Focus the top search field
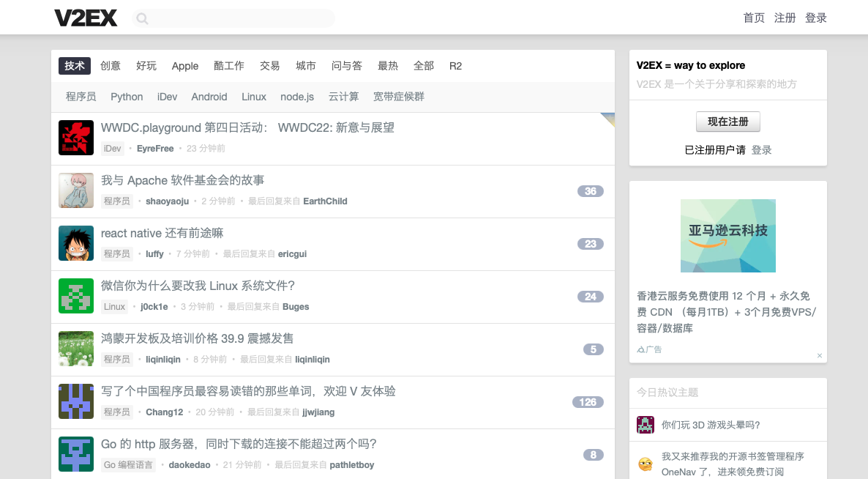Image resolution: width=868 pixels, height=479 pixels. (233, 18)
